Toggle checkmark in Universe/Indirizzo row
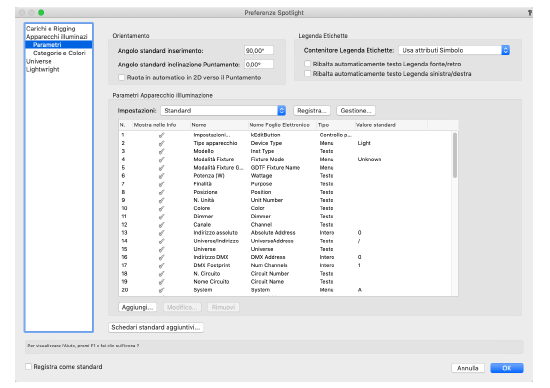The height and width of the screenshot is (388, 550). click(161, 241)
